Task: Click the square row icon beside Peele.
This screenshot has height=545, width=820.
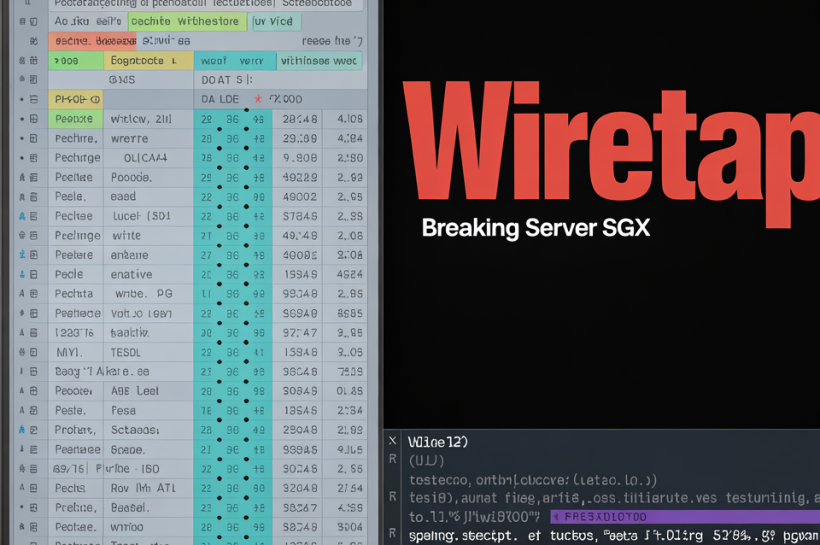Action: pos(33,197)
